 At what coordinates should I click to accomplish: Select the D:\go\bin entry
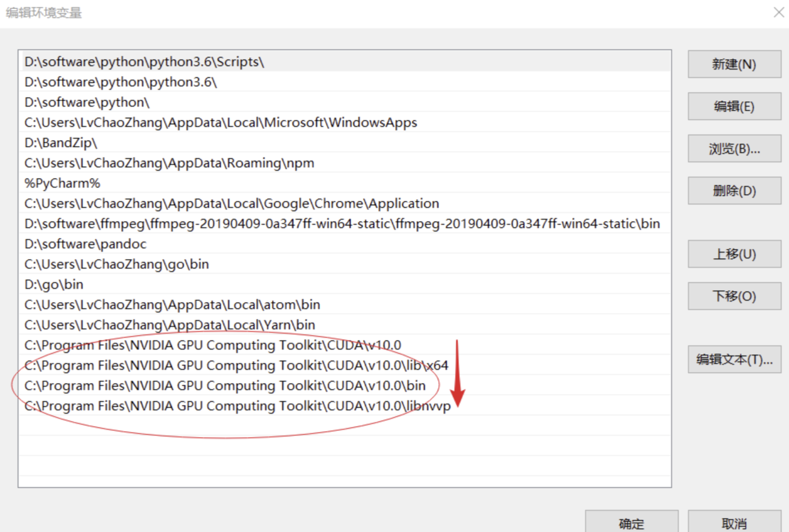point(345,284)
